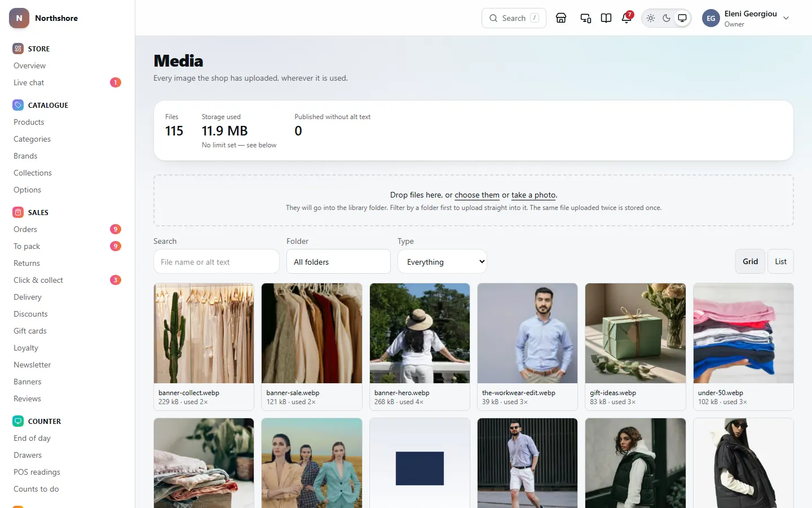Image resolution: width=812 pixels, height=508 pixels.
Task: Open notifications bell with 7 alerts
Action: (626, 18)
